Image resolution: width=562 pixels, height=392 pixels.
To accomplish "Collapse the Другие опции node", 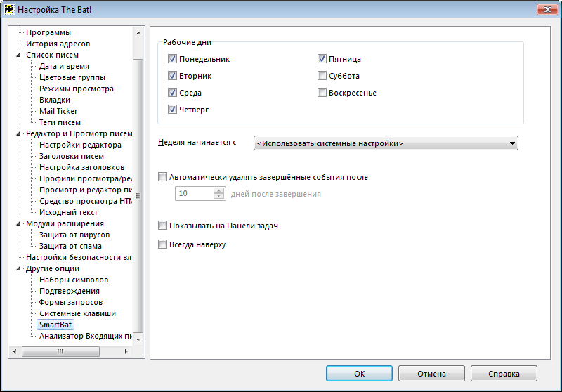I will click(x=19, y=268).
